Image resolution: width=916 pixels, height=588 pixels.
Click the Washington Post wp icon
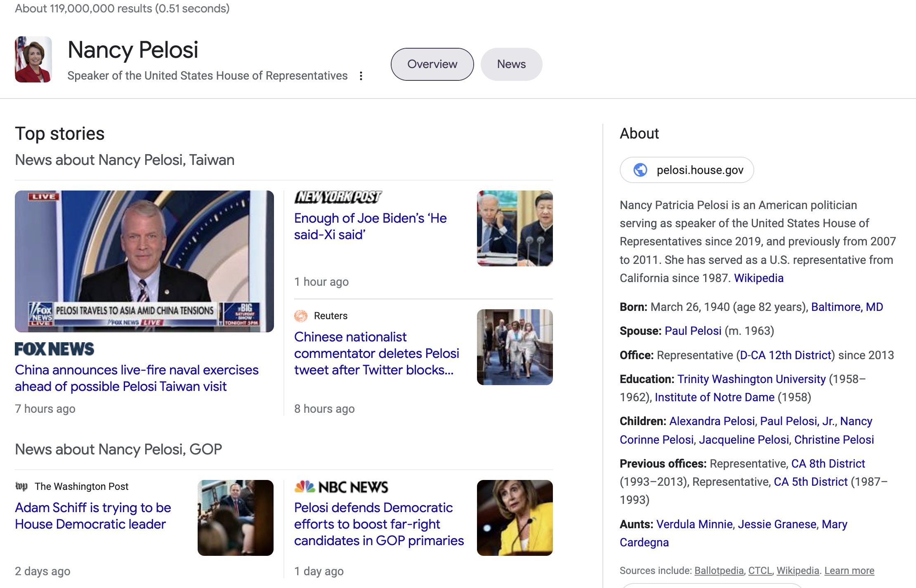(21, 487)
